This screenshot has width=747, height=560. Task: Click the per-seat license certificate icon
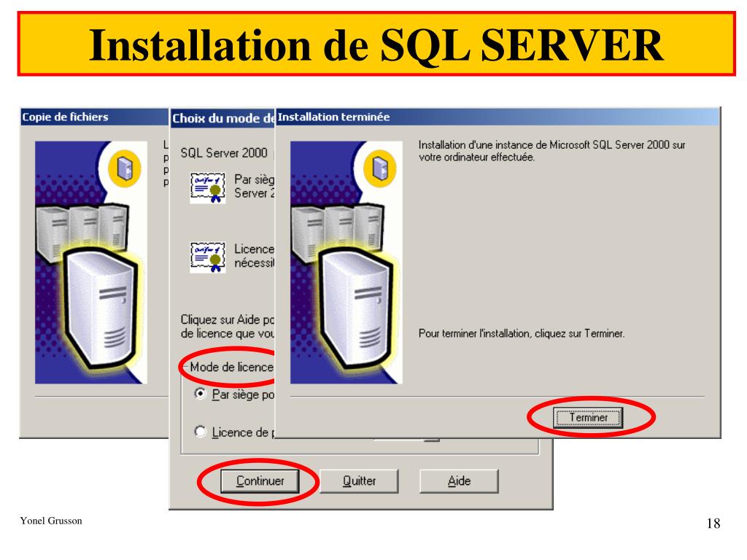(x=208, y=187)
